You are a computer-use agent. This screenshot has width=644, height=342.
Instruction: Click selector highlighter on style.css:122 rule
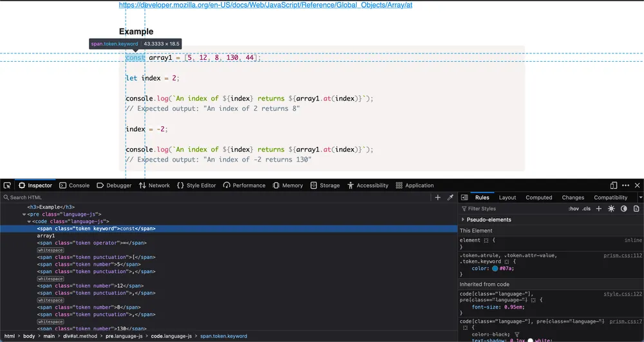(x=533, y=300)
